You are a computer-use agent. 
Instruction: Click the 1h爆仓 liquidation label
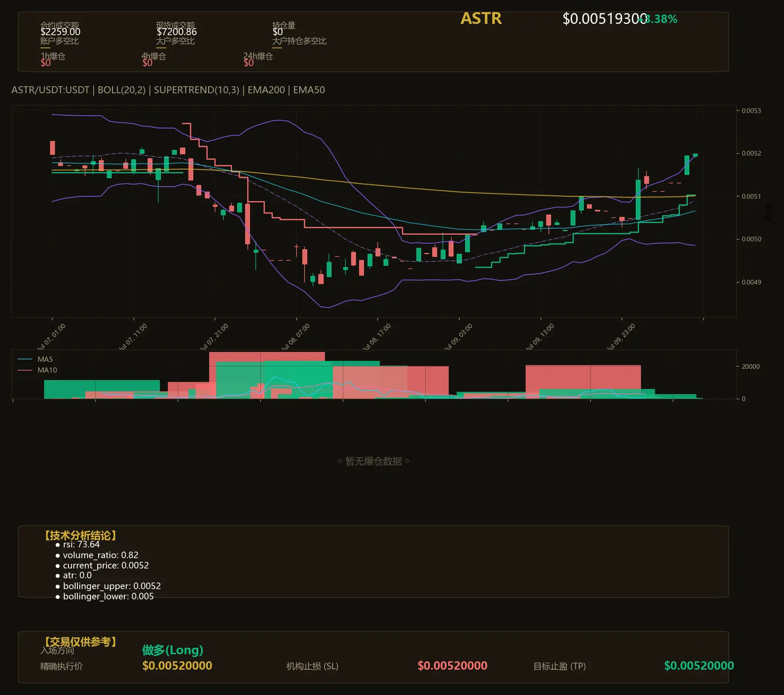point(53,56)
